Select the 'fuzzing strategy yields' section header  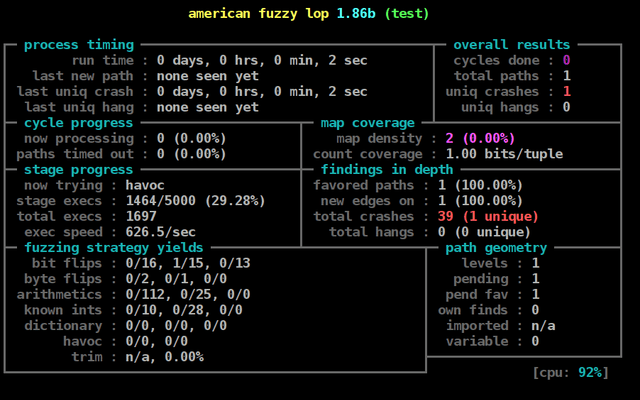(114, 248)
